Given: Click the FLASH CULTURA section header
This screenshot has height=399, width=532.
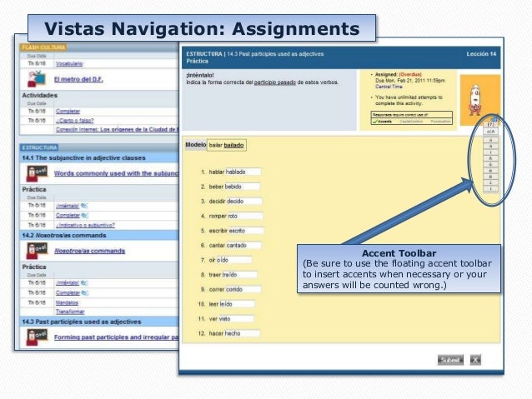Looking at the screenshot, I should click(43, 47).
